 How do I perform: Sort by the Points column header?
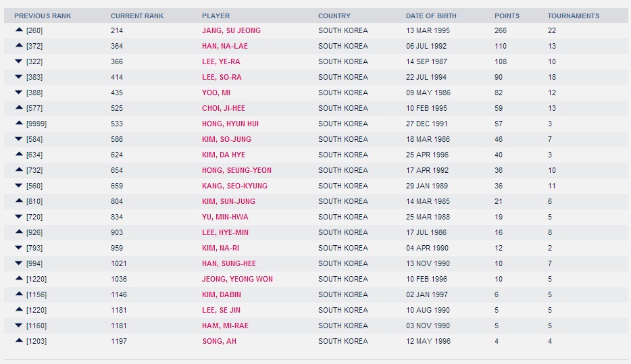507,16
